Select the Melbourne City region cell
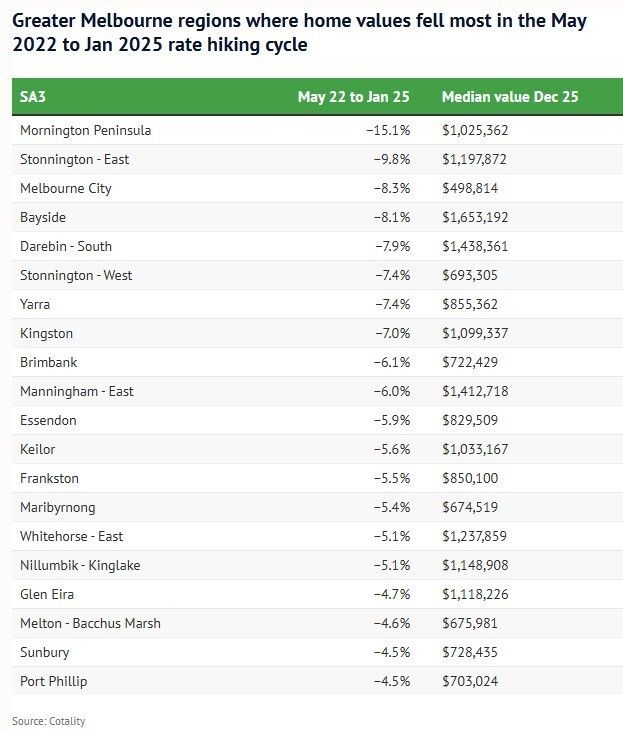This screenshot has height=730, width=623. coord(66,188)
